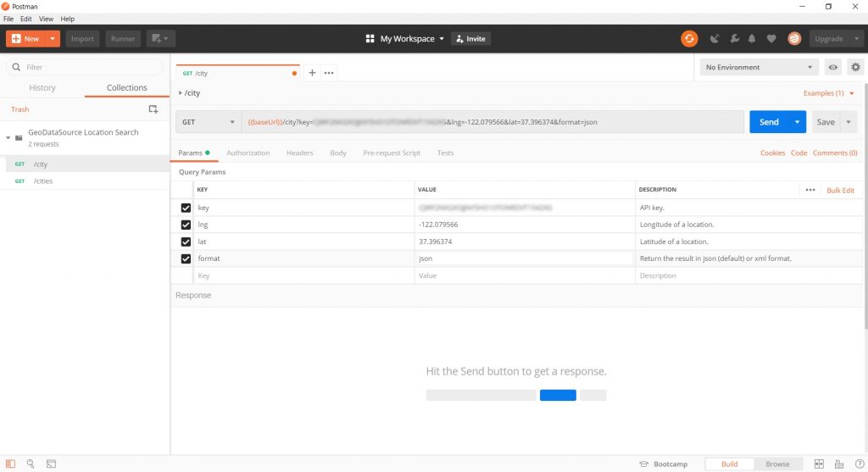Open the My Workspace dropdown
The width and height of the screenshot is (868, 472).
pos(412,39)
